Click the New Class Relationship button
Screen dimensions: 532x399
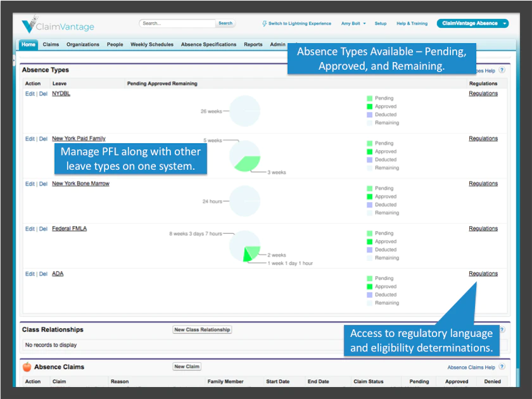click(x=202, y=329)
